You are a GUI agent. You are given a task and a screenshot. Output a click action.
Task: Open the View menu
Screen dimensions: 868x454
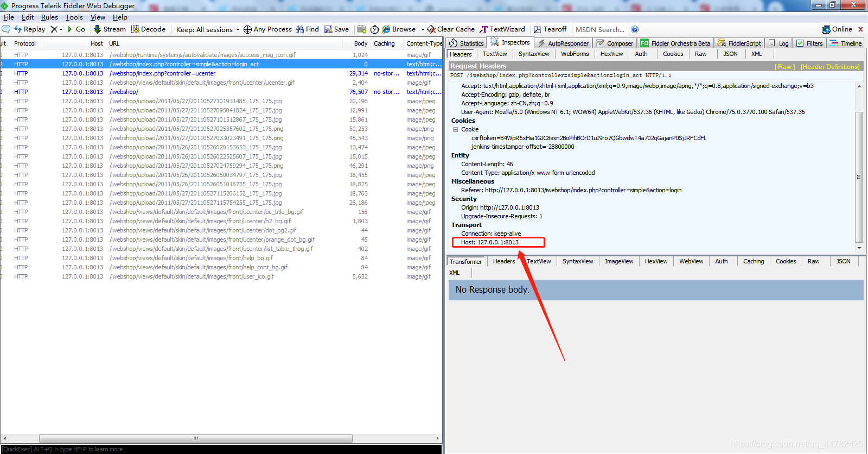pos(98,17)
